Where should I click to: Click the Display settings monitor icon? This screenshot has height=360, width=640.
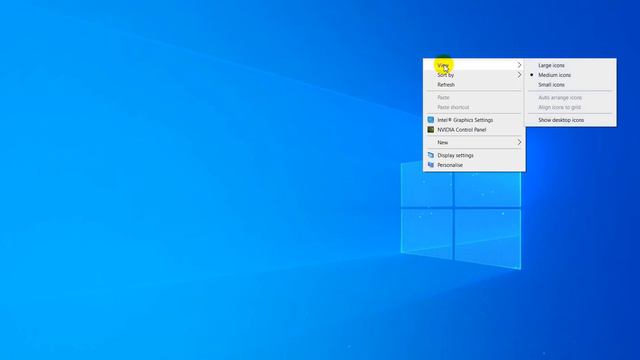pos(431,155)
